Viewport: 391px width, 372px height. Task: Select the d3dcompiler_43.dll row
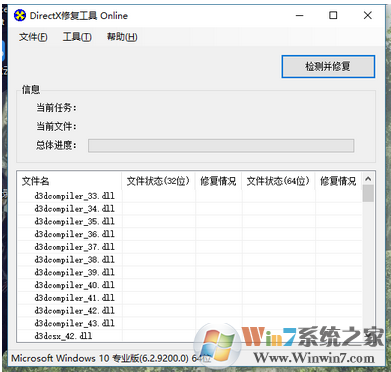click(x=190, y=323)
